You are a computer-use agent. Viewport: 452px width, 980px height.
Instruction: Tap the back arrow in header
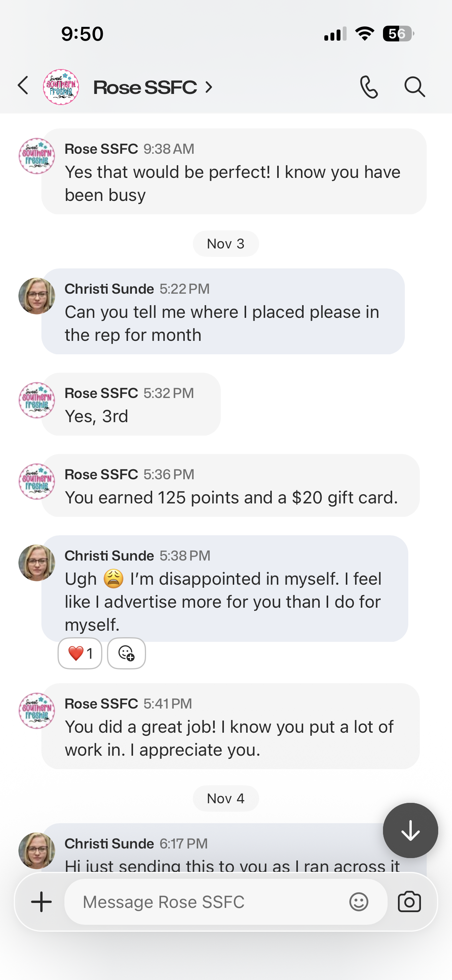click(23, 86)
